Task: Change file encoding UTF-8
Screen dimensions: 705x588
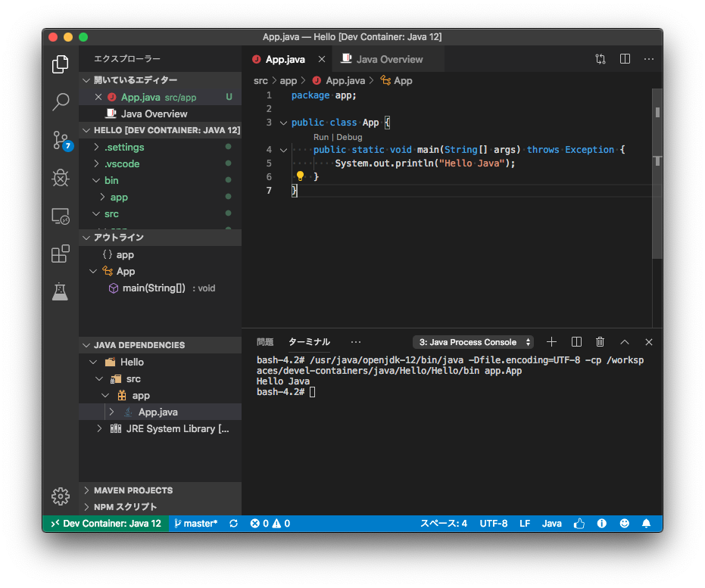Action: (493, 524)
